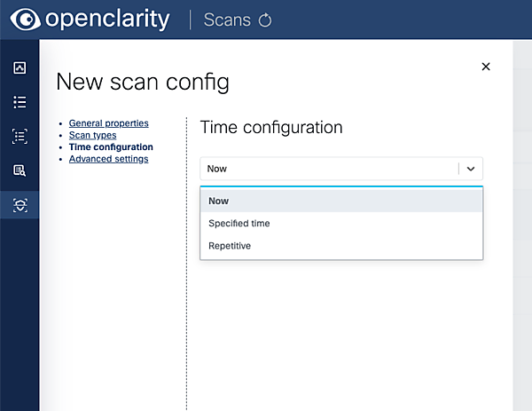532x411 pixels.
Task: Go to General properties section
Action: tap(108, 123)
